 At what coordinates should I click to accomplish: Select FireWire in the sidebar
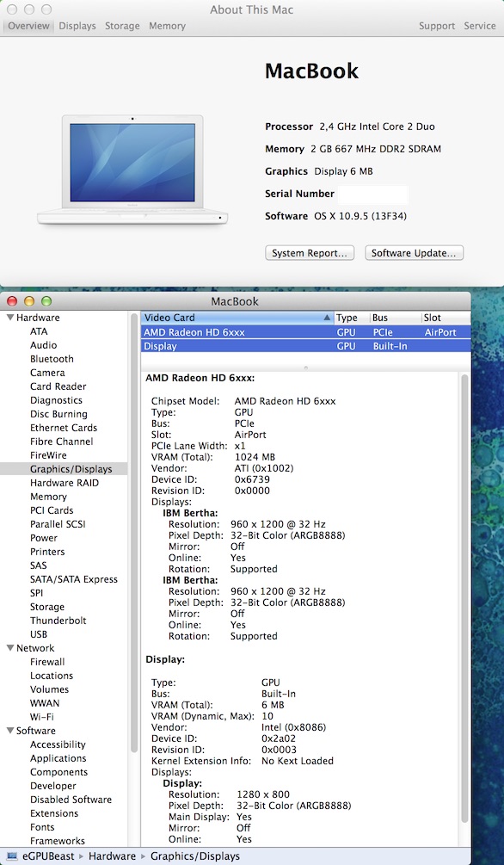48,455
